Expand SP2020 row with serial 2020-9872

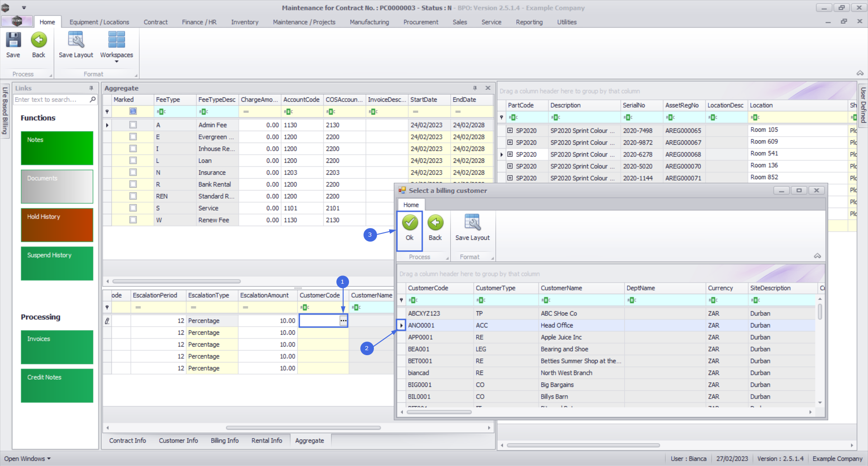(510, 143)
